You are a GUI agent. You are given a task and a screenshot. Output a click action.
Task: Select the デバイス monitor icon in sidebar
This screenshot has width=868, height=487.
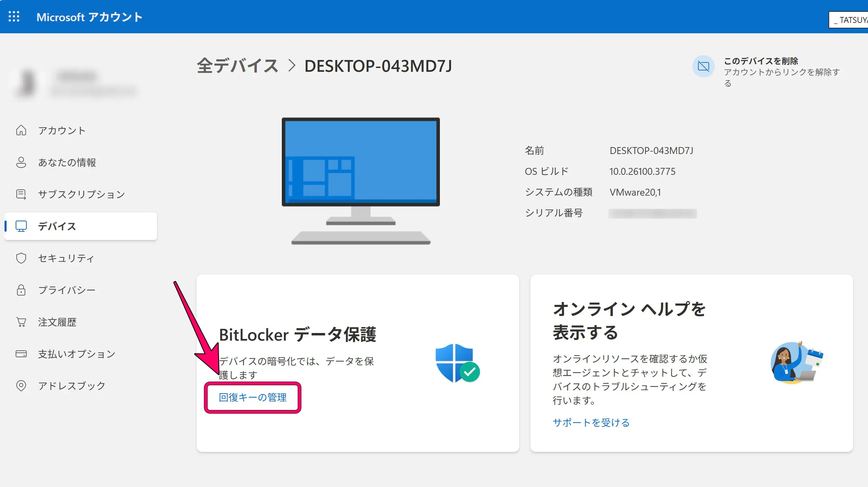(21, 226)
